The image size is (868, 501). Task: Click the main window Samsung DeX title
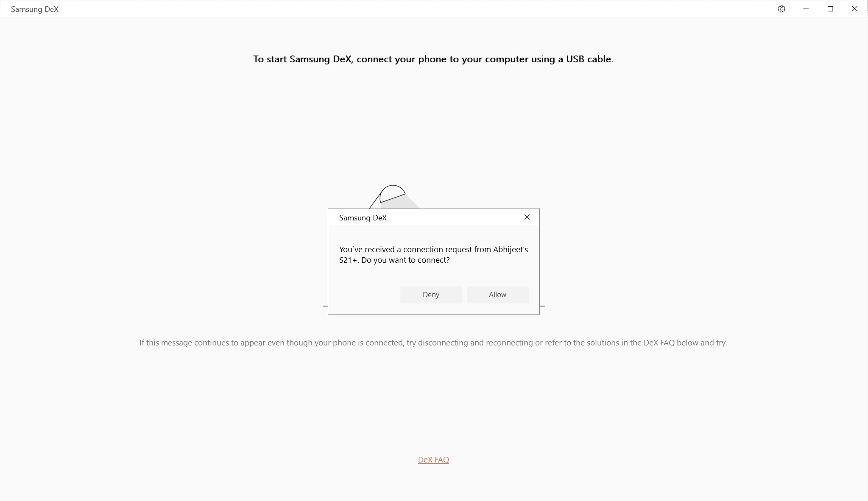point(35,9)
